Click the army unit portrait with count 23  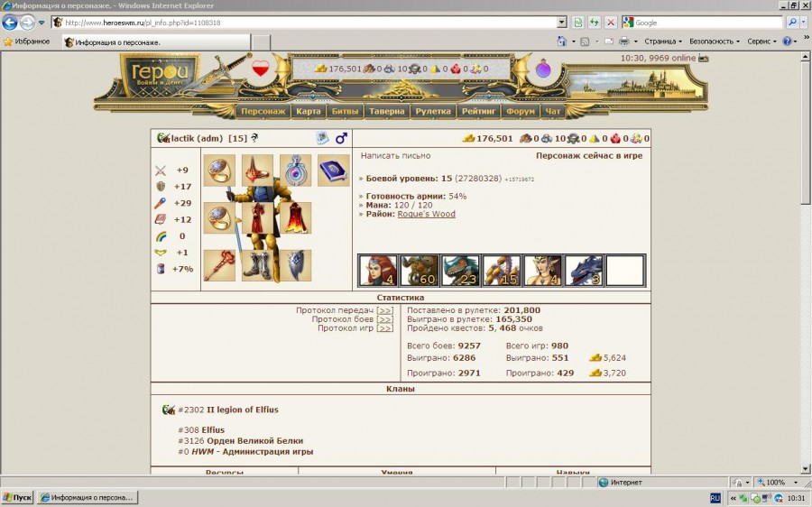coord(460,270)
